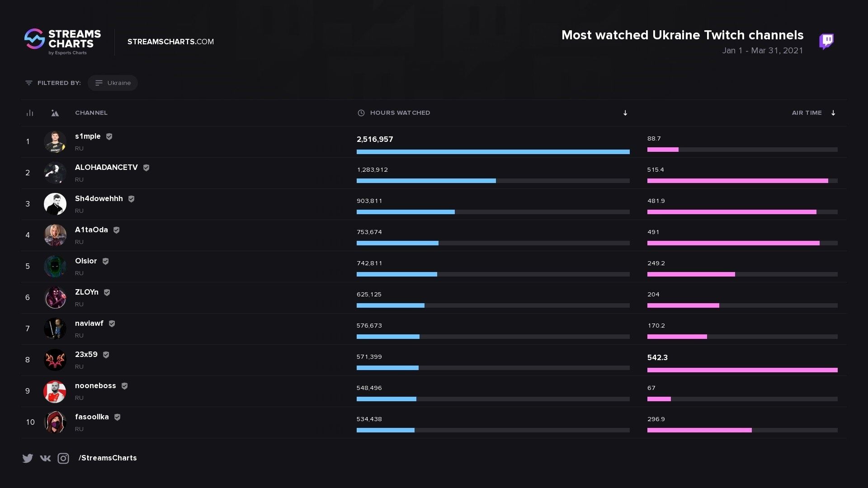Viewport: 868px width, 488px height.
Task: Click the 'Jan 1 - Mar 31, 2021' date range
Action: (x=763, y=51)
